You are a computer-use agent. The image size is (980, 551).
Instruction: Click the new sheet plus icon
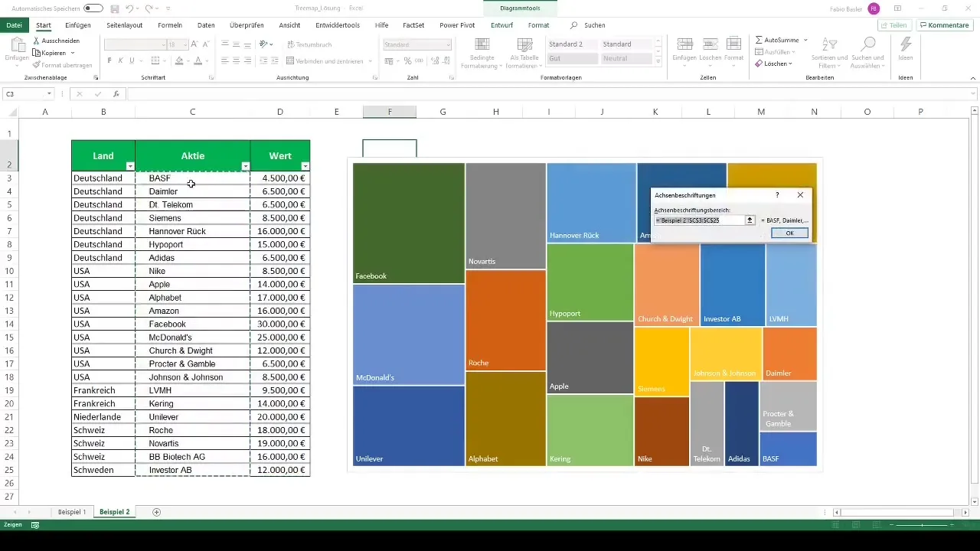click(157, 512)
